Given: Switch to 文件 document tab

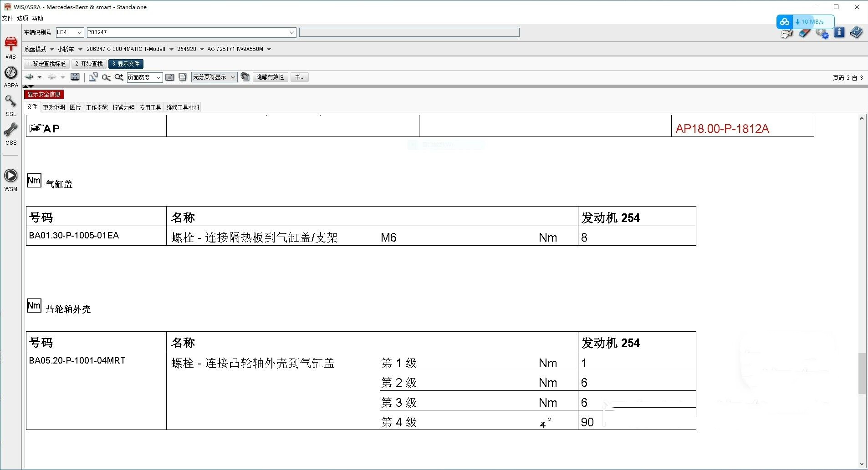Looking at the screenshot, I should 32,107.
